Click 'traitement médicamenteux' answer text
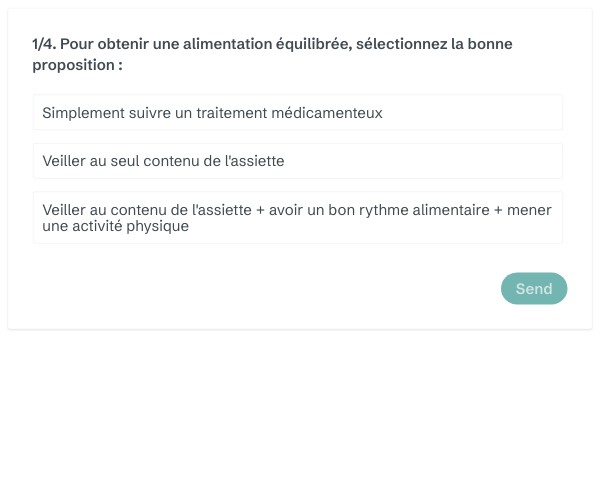Viewport: 600px width, 500px height. point(297,113)
